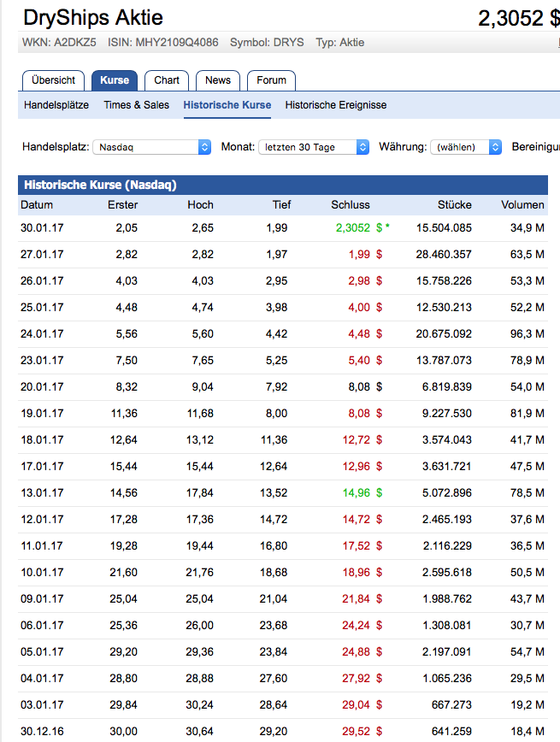Open the Übersicht tab
This screenshot has height=742, width=560.
click(53, 80)
